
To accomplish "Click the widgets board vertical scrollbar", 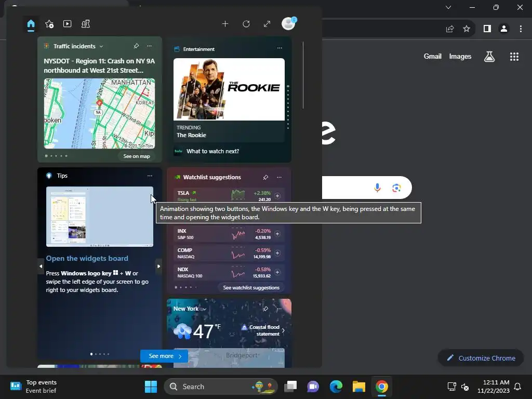I will click(303, 75).
